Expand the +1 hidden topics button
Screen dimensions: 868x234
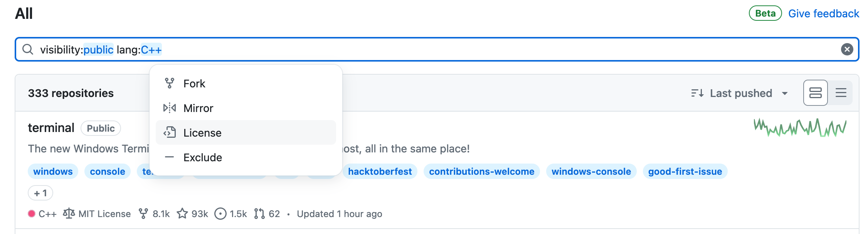(40, 193)
